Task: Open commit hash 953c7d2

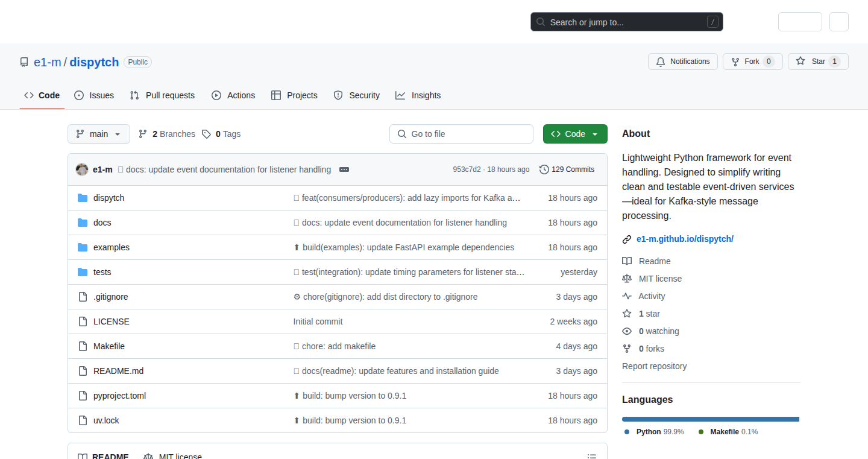Action: pos(467,169)
